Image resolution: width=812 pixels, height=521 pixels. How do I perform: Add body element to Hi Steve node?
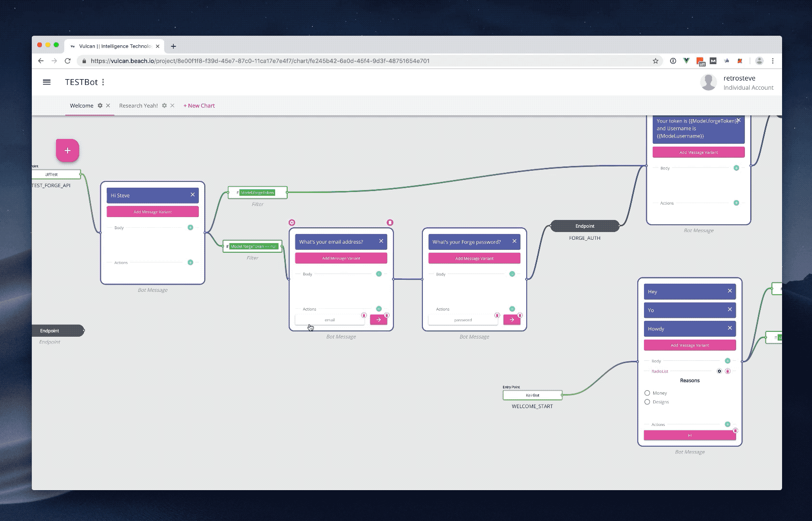click(190, 228)
